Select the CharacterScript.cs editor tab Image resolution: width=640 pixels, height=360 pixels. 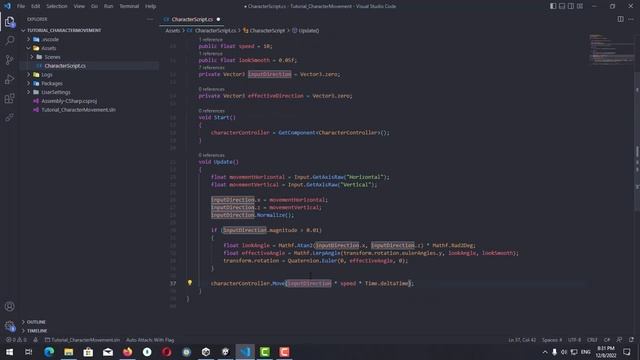pos(192,19)
